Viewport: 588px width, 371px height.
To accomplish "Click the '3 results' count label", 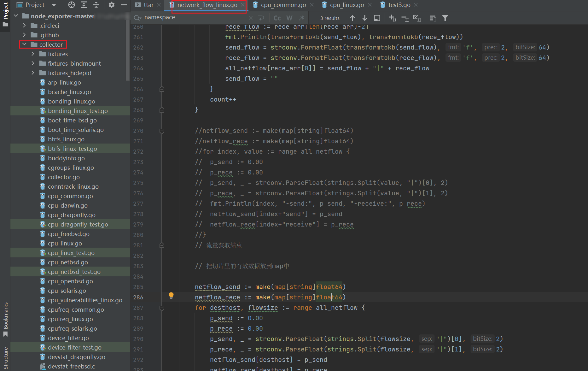I will click(x=330, y=18).
